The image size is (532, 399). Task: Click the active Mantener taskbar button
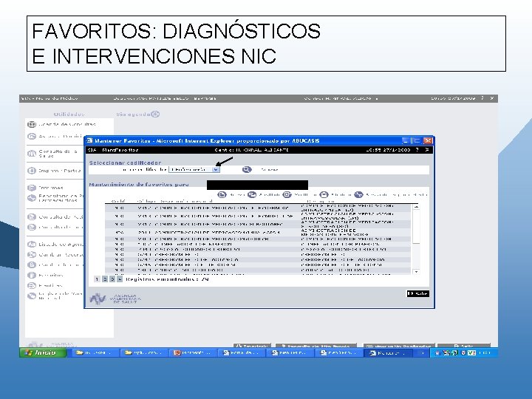pos(389,353)
